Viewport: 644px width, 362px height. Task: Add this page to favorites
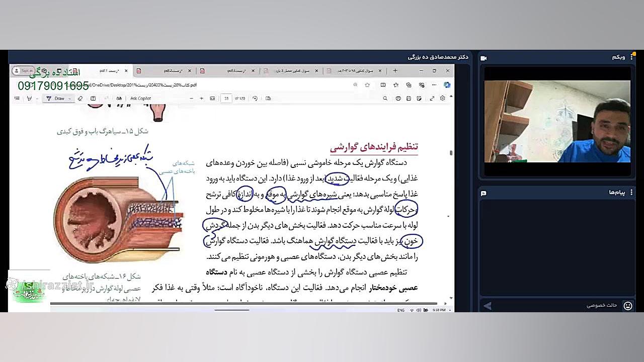click(x=367, y=85)
